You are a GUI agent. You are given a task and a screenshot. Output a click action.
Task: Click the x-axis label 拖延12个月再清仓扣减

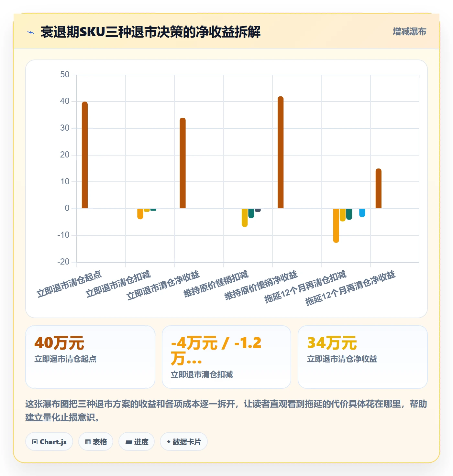[x=305, y=287]
